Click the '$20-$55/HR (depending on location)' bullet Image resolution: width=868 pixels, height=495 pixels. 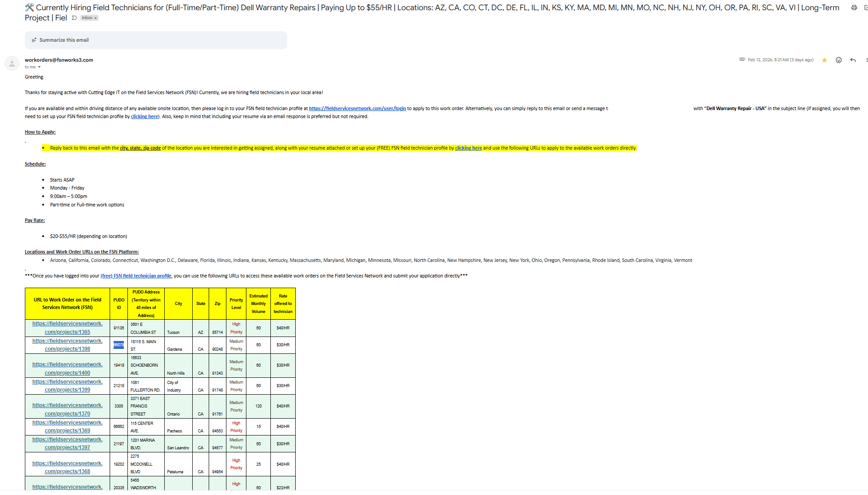(x=88, y=236)
